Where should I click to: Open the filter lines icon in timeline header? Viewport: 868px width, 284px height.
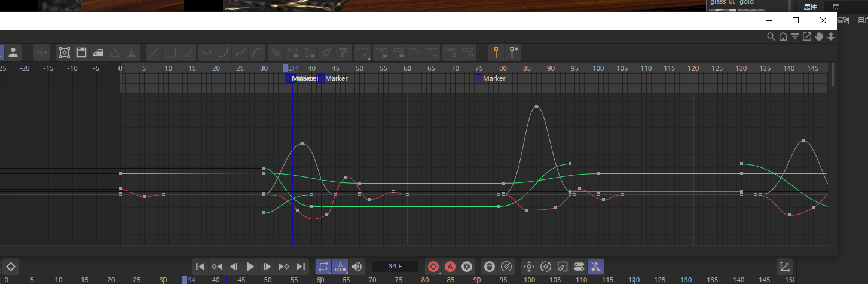(x=795, y=36)
